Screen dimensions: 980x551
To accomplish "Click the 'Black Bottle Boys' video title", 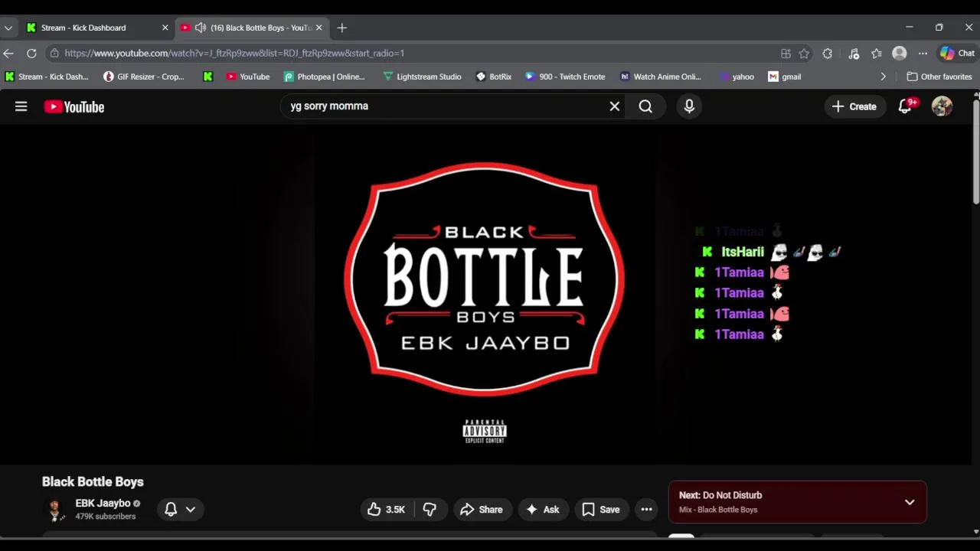I will point(93,481).
